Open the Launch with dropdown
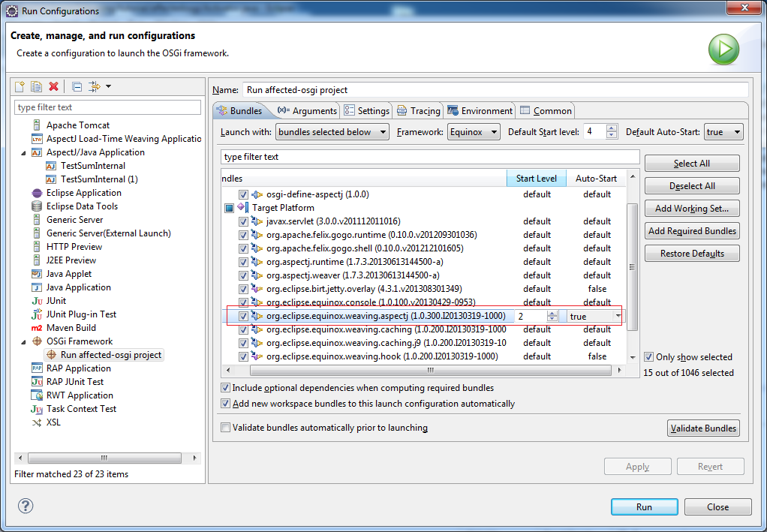 [332, 132]
